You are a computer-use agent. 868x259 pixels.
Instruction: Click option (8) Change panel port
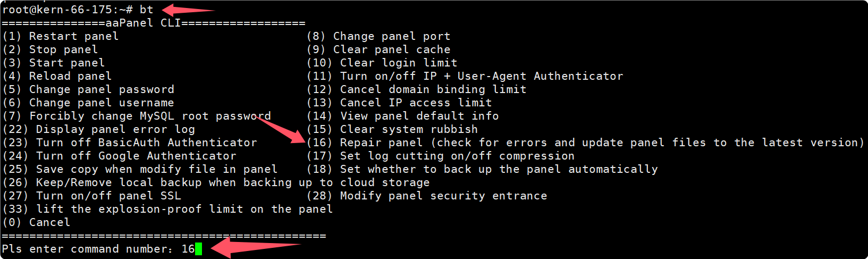tap(378, 36)
